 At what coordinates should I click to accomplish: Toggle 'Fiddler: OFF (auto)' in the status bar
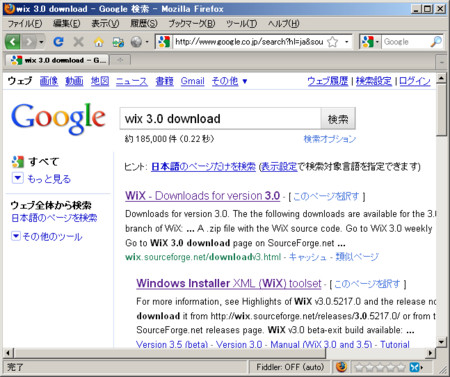290,367
